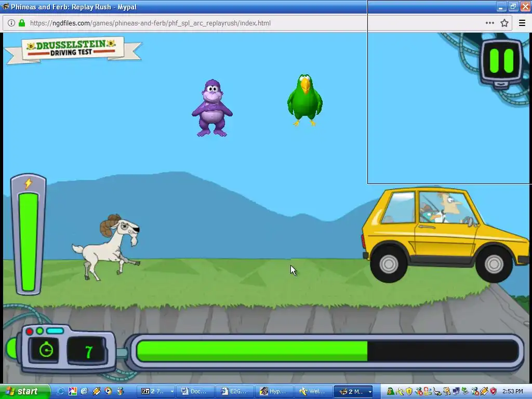Click the purple BonziBuddy gorilla character

[212, 108]
